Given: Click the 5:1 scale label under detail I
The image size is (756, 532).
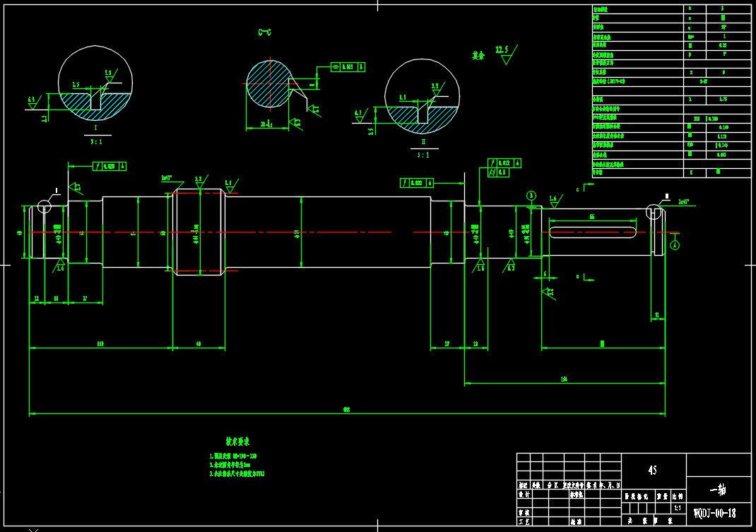Looking at the screenshot, I should click(95, 142).
